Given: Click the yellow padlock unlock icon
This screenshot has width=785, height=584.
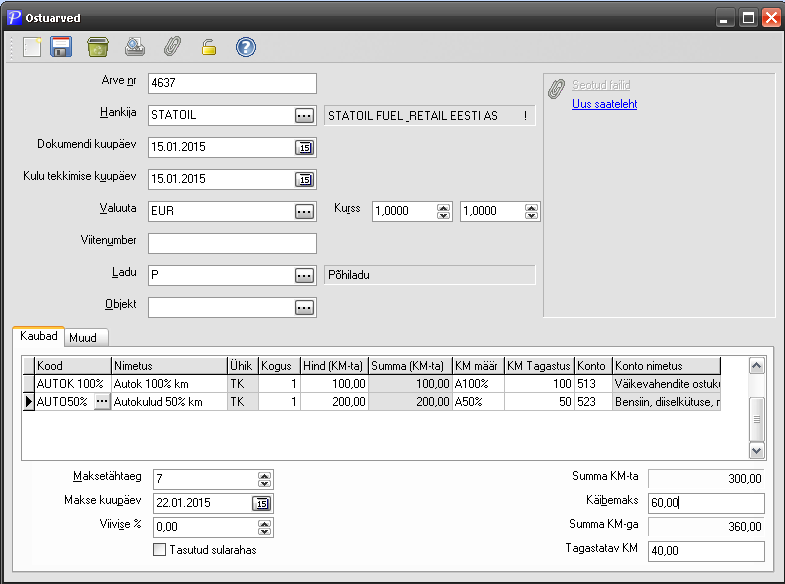Looking at the screenshot, I should tap(209, 47).
